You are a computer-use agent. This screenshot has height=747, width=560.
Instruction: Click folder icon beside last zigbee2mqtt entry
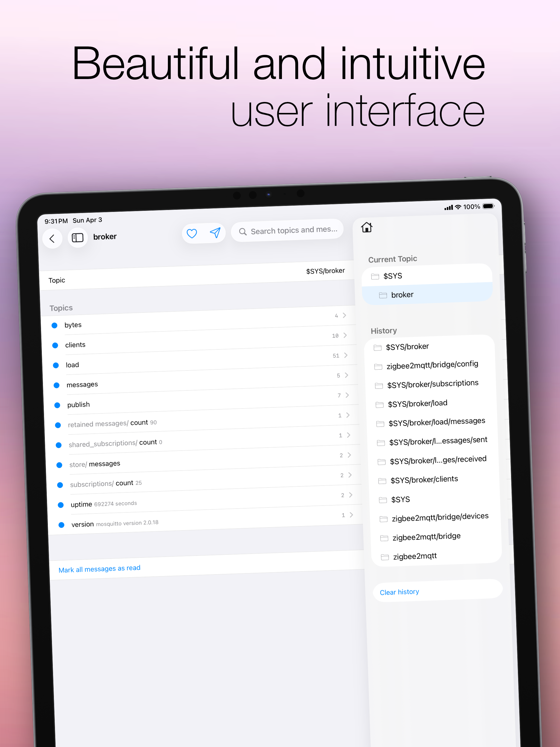pyautogui.click(x=385, y=557)
